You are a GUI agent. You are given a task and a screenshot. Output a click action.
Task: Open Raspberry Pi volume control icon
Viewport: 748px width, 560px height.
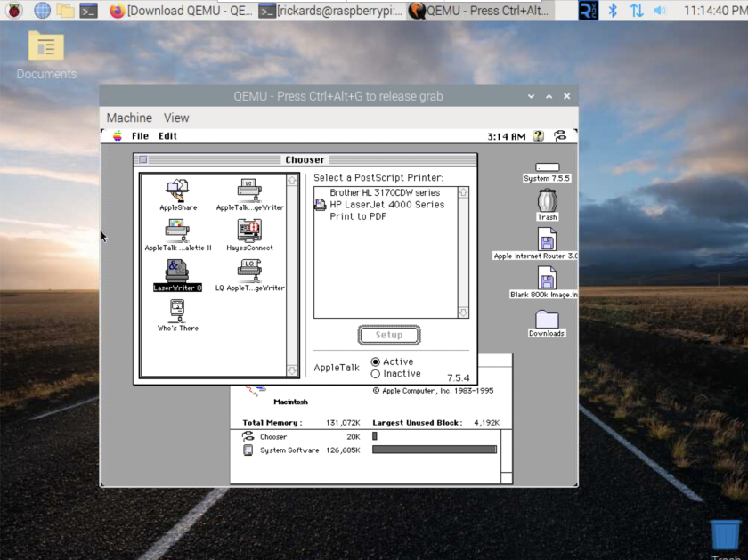coord(660,11)
